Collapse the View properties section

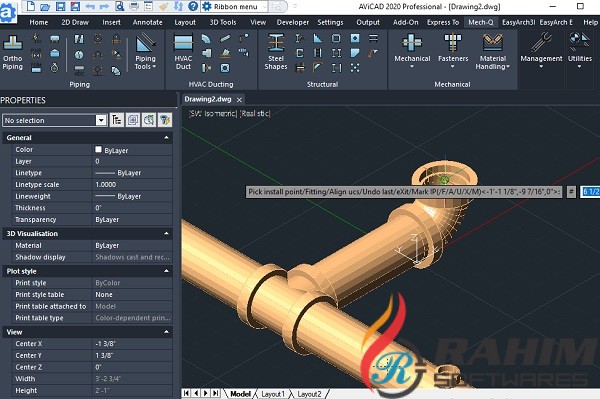(x=166, y=332)
